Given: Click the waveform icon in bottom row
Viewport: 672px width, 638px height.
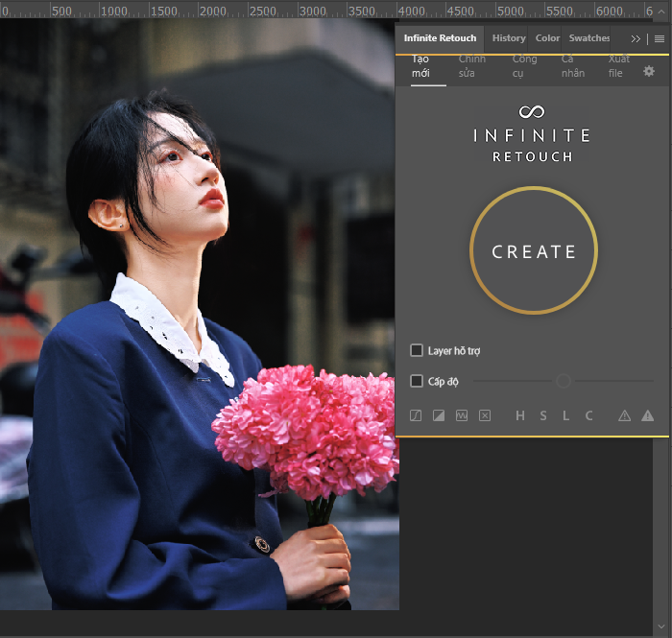Looking at the screenshot, I should pyautogui.click(x=462, y=415).
